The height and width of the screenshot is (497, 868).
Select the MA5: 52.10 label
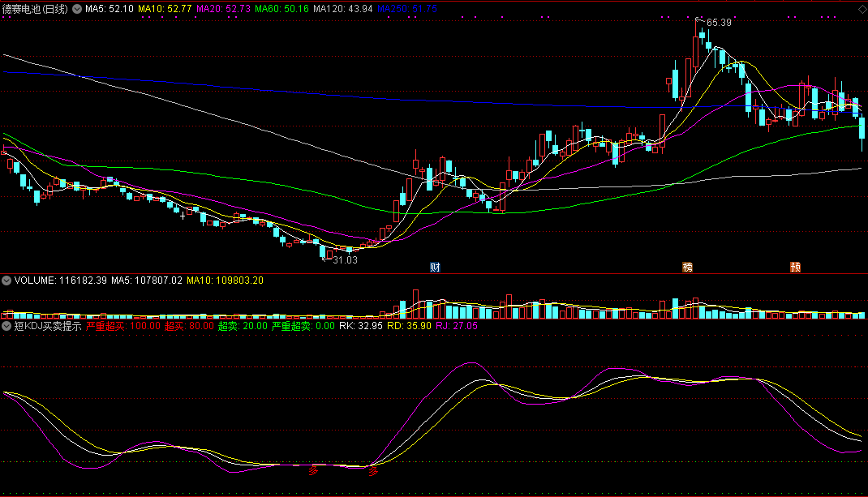pos(109,9)
